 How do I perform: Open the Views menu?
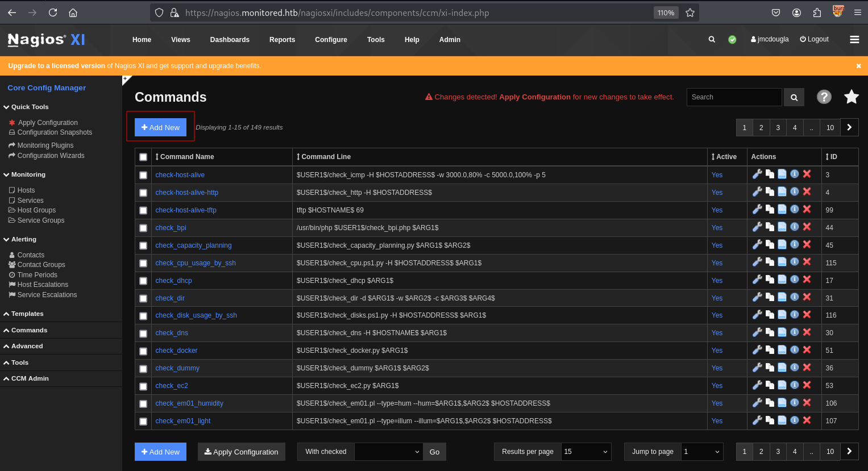click(x=181, y=40)
